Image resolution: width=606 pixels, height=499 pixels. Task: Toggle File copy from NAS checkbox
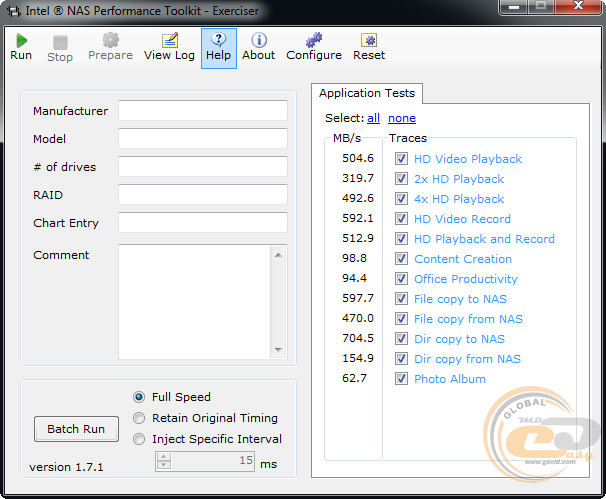pyautogui.click(x=401, y=318)
